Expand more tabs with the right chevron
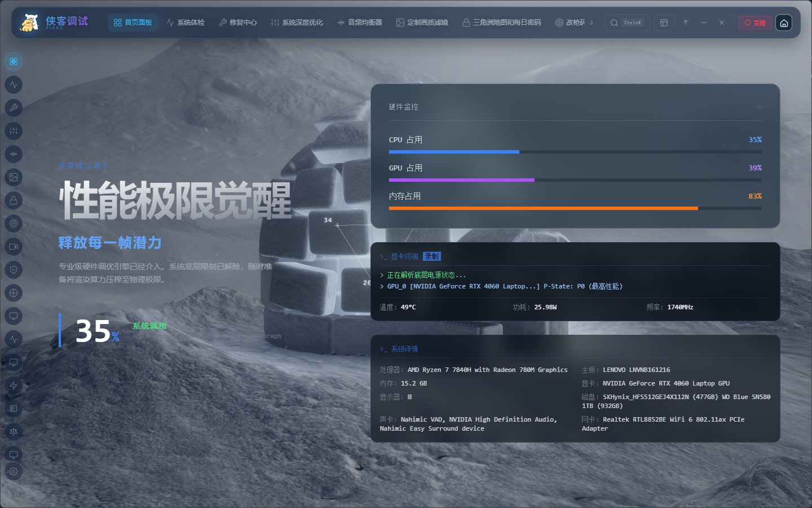812x508 pixels. [592, 23]
